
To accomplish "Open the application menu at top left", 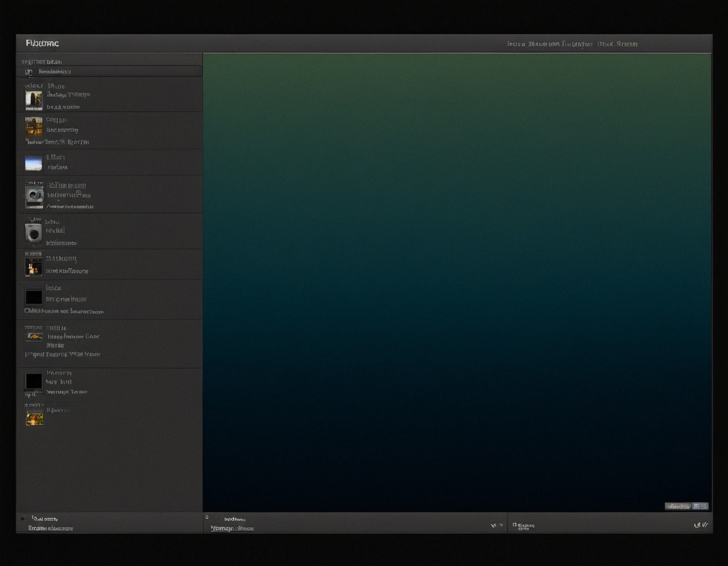I will [x=40, y=43].
